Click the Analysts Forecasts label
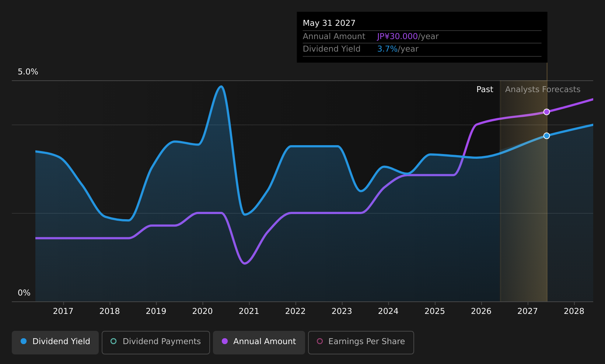 (x=543, y=90)
